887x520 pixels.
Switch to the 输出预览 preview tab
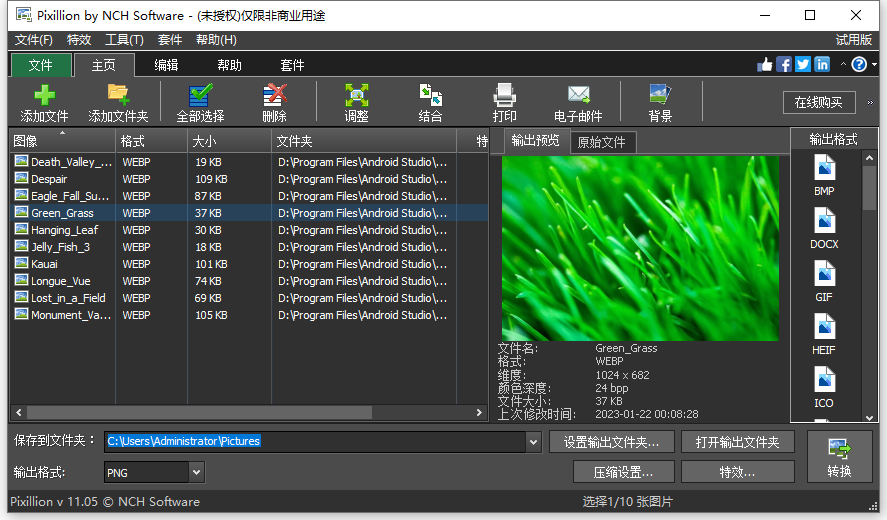(x=535, y=141)
